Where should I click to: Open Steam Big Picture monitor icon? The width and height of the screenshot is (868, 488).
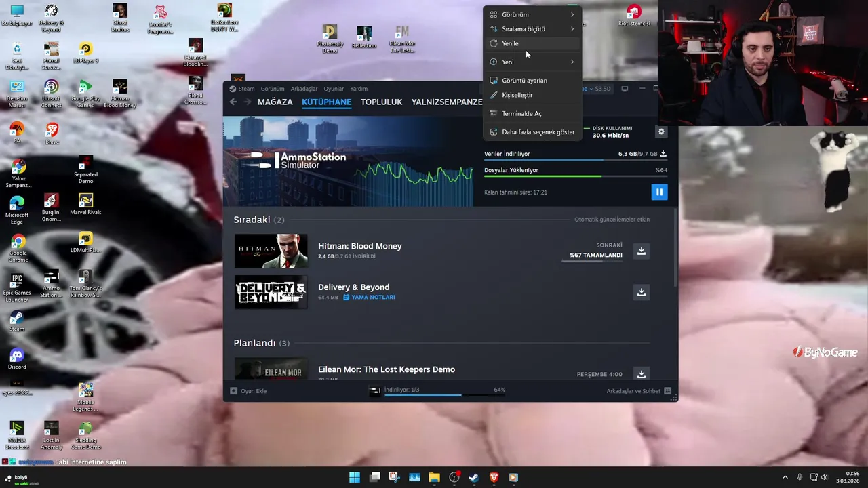[x=625, y=89]
